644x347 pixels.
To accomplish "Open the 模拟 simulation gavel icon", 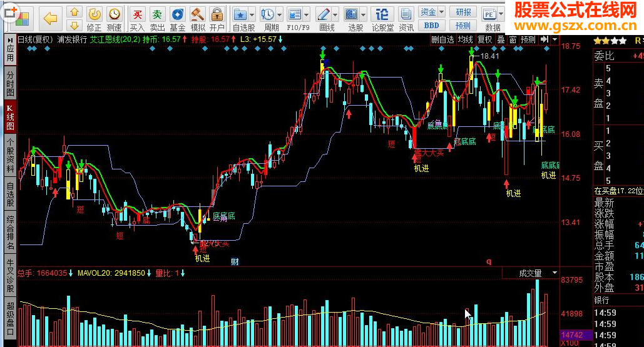I will [x=198, y=19].
